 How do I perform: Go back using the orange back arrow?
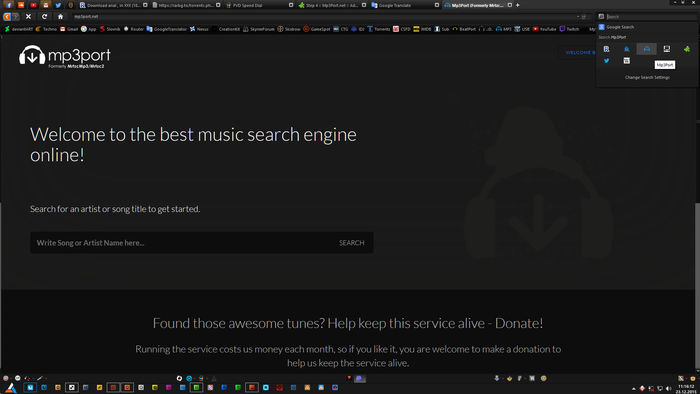(7, 17)
